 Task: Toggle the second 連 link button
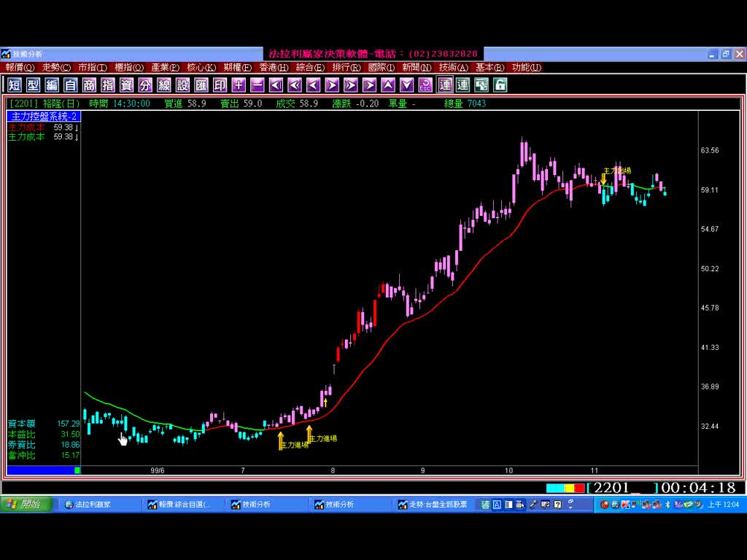[x=463, y=85]
